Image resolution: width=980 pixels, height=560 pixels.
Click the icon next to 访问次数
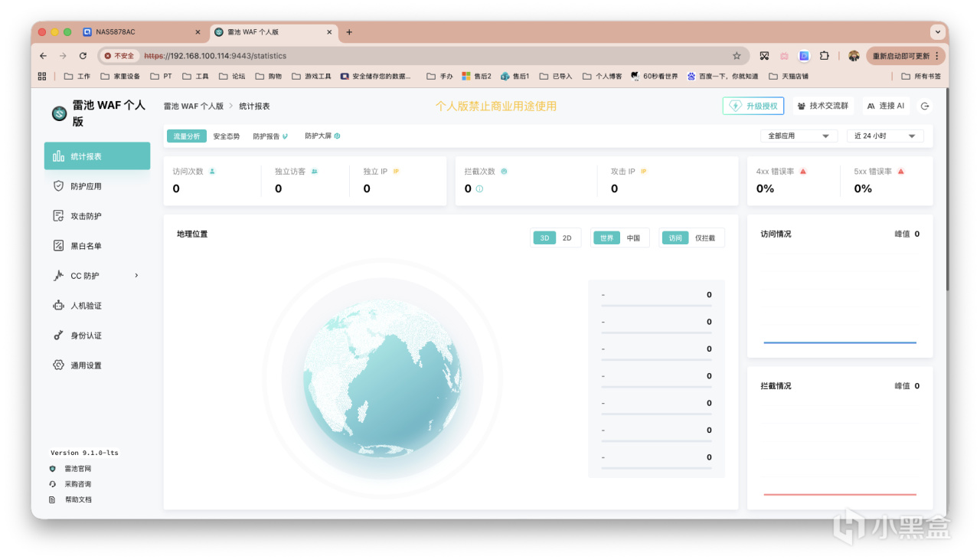[x=212, y=172]
